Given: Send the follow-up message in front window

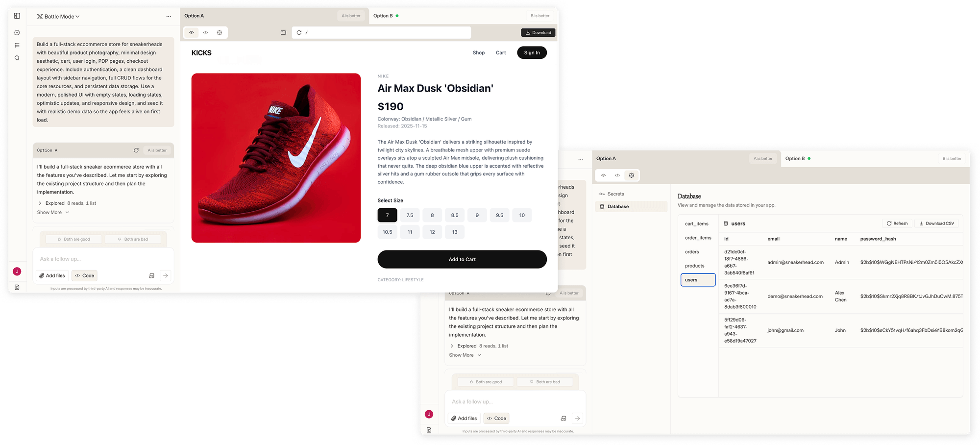Looking at the screenshot, I should click(x=166, y=276).
